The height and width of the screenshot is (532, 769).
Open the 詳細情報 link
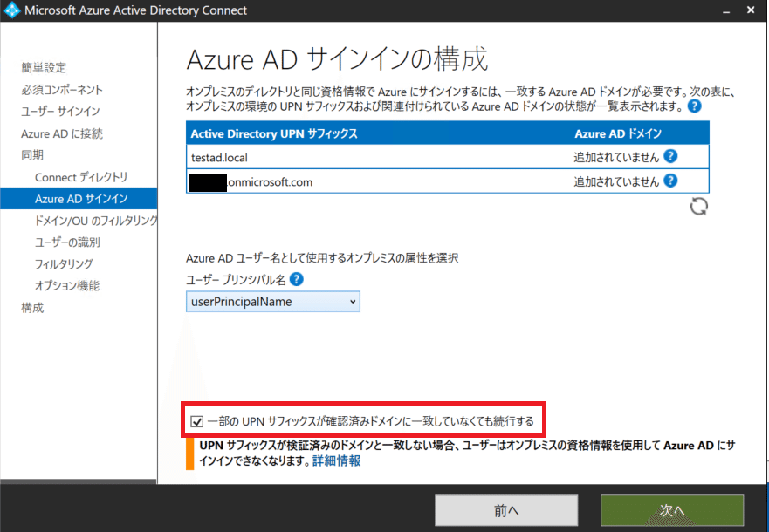(336, 460)
